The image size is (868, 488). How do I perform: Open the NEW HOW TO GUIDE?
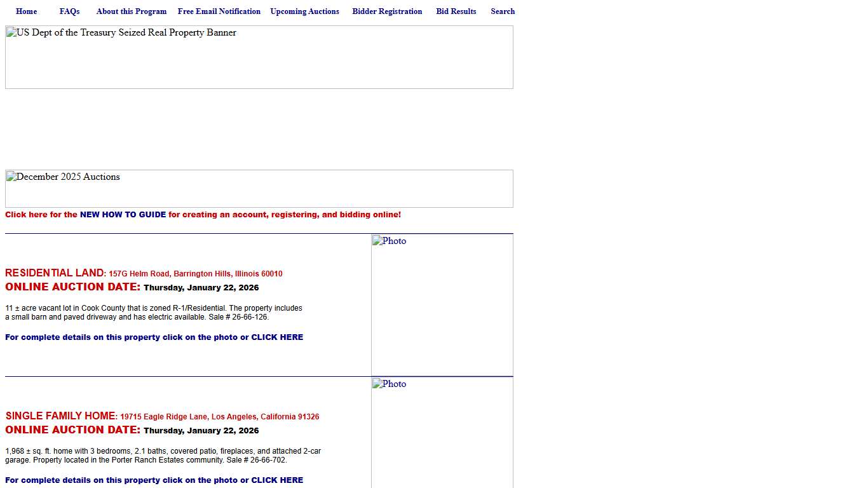pyautogui.click(x=123, y=214)
